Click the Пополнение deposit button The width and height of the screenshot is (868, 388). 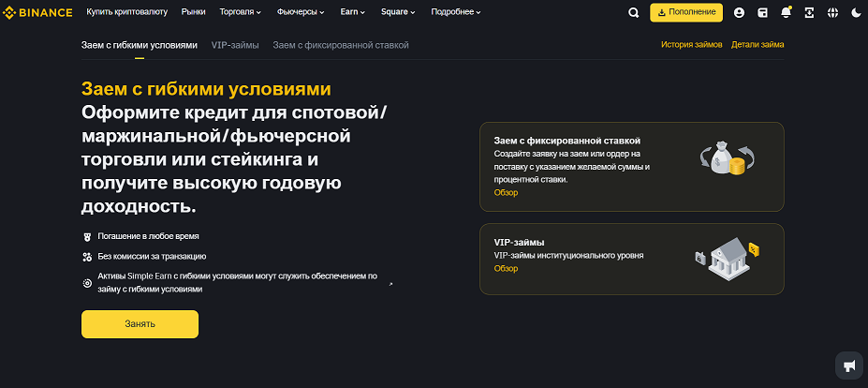pos(685,12)
